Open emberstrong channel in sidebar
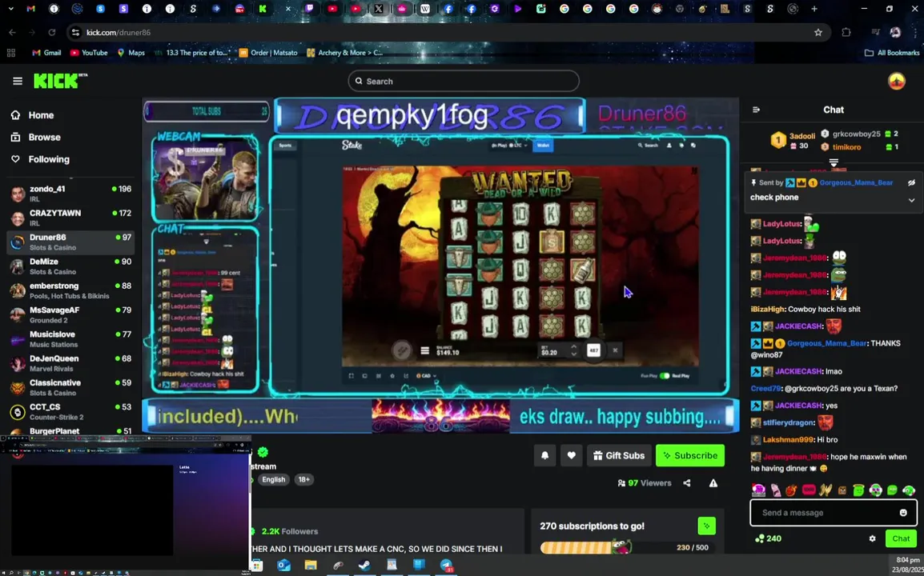Viewport: 924px width, 576px height. (70, 290)
